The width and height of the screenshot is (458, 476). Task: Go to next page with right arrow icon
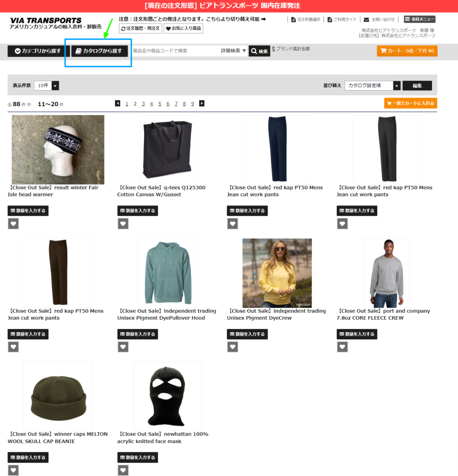click(x=202, y=104)
